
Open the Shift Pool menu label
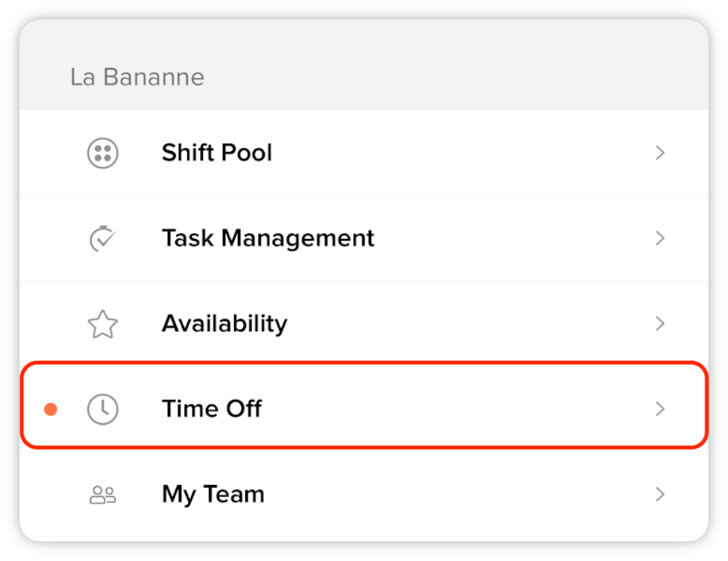tap(217, 153)
